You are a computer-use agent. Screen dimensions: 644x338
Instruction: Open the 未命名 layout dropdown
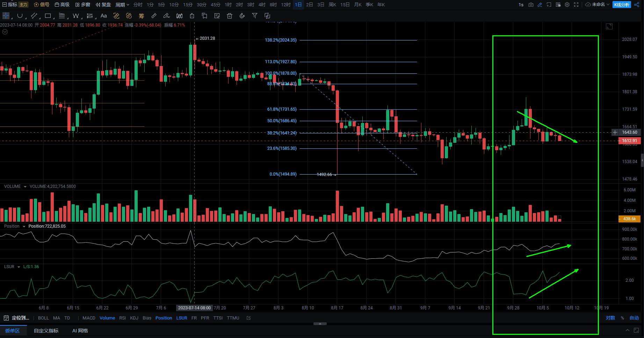pyautogui.click(x=598, y=5)
